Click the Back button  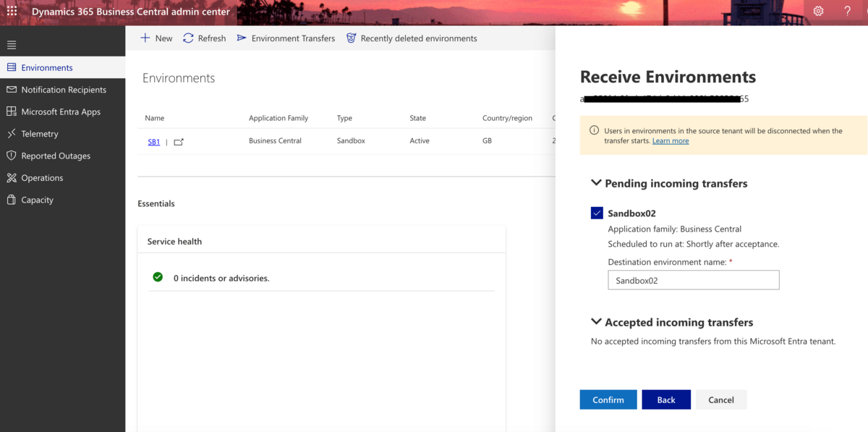666,399
